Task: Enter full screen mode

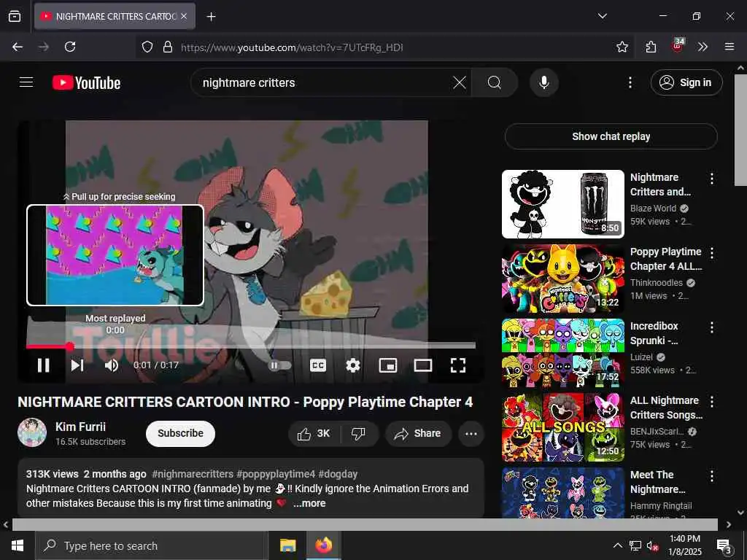Action: (x=458, y=365)
